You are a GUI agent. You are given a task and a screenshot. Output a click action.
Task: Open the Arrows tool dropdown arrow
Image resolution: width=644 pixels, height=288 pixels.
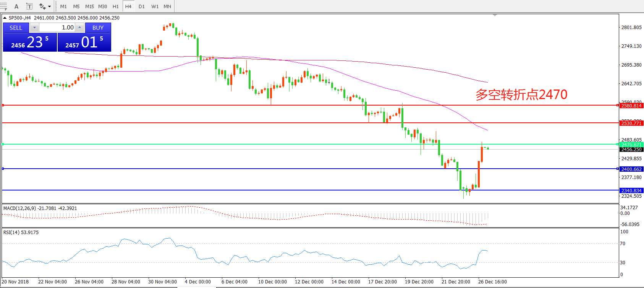click(50, 7)
